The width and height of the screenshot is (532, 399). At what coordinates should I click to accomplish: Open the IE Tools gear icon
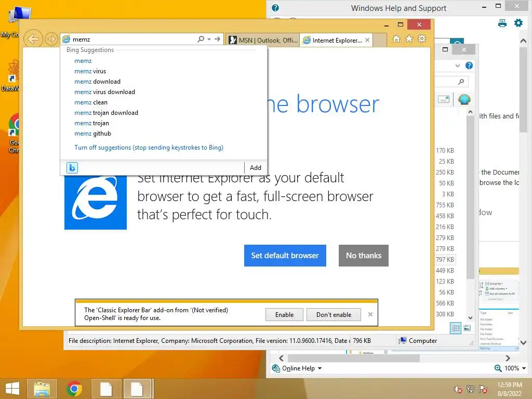click(422, 38)
